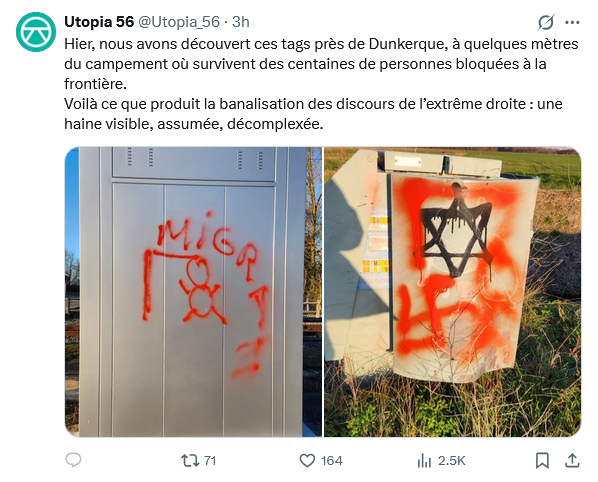598x482 pixels.
Task: Open the Utopia 56 profile avatar
Action: point(36,32)
